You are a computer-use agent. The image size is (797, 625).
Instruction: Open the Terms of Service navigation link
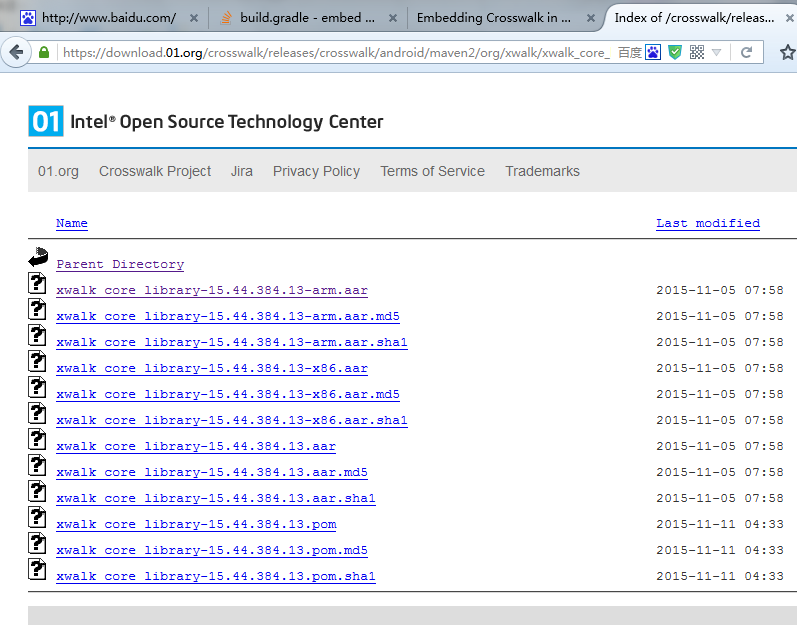433,171
